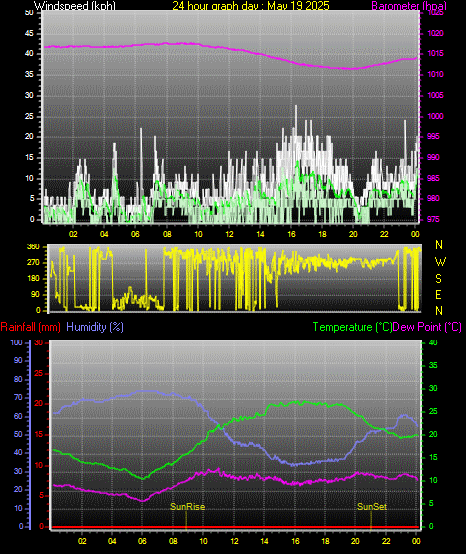Click the SunSet marker label

point(372,507)
